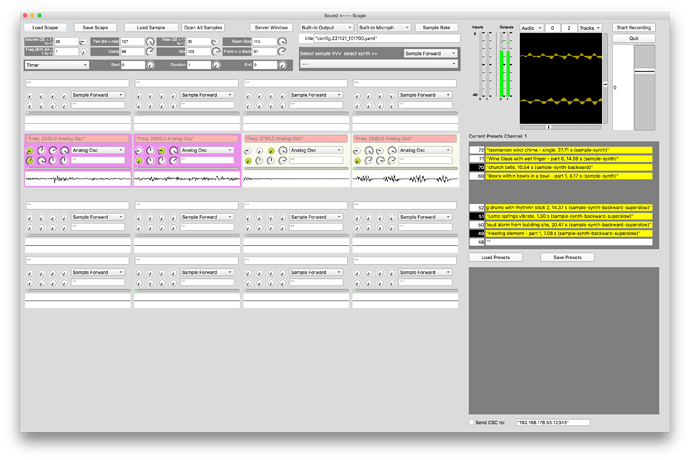Toggle preset number 49 Heating element

[x=477, y=233]
